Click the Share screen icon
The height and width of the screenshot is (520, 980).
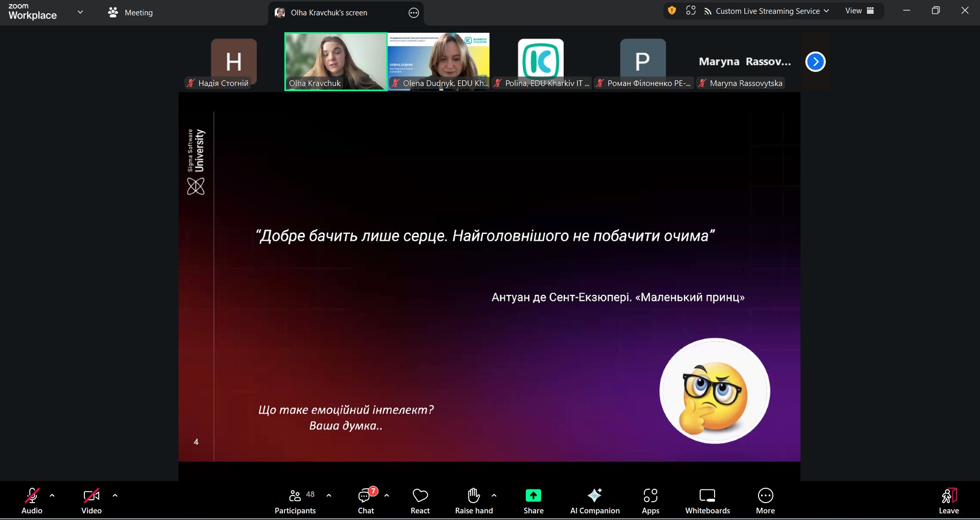[533, 495]
